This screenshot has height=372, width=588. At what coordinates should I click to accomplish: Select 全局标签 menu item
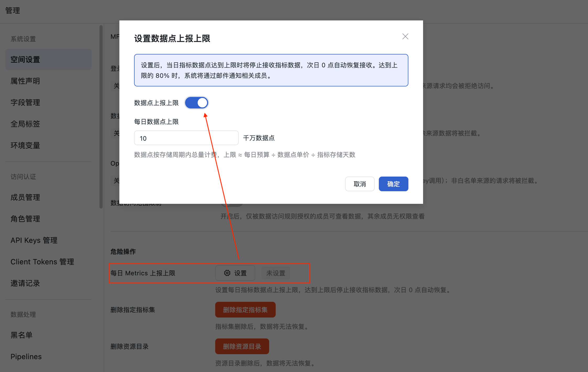pos(25,124)
